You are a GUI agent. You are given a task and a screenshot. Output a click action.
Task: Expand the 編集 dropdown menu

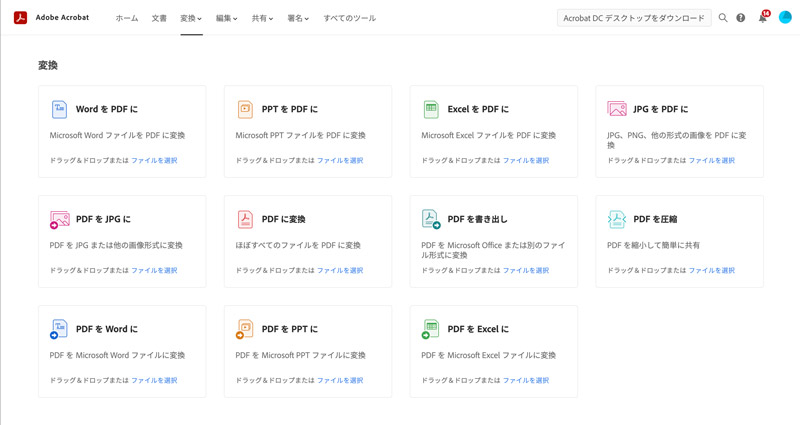227,18
